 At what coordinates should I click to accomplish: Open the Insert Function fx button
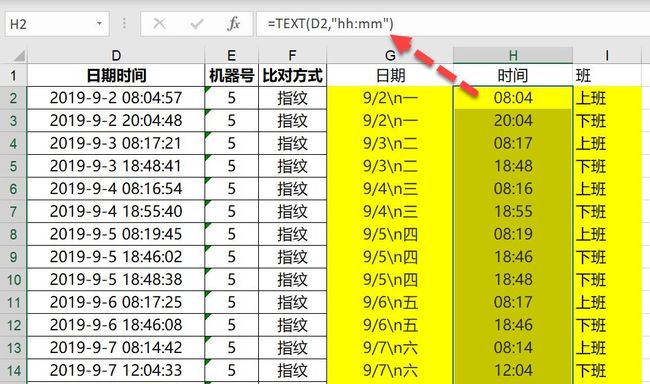(x=234, y=24)
